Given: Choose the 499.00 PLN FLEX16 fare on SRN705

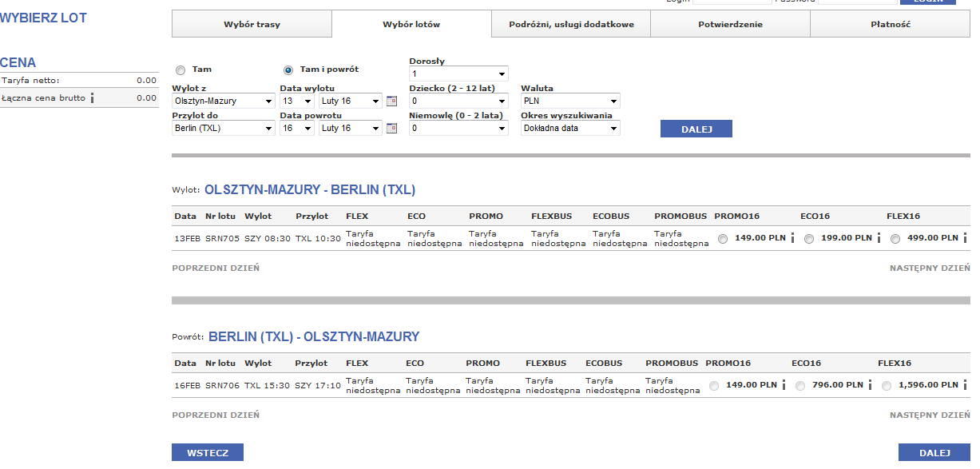Looking at the screenshot, I should pyautogui.click(x=895, y=238).
